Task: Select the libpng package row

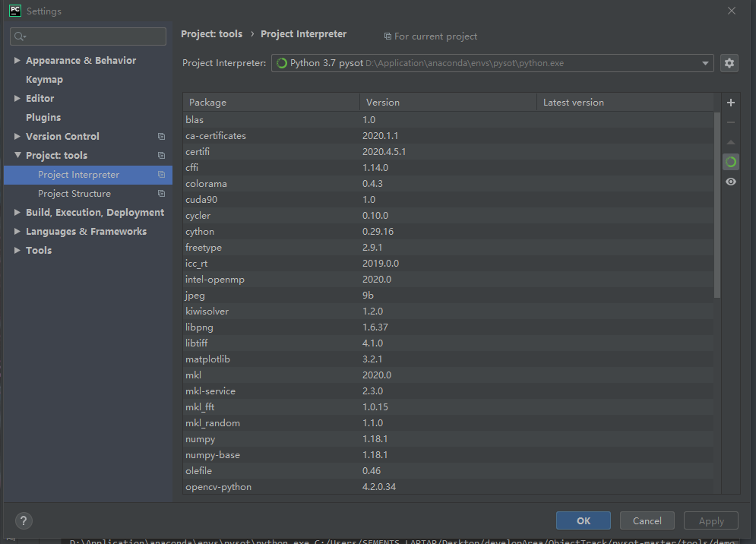Action: [x=448, y=327]
